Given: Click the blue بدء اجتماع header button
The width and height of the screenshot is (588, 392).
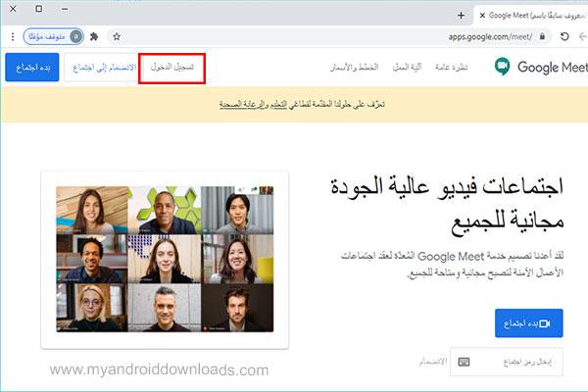Looking at the screenshot, I should tap(32, 68).
